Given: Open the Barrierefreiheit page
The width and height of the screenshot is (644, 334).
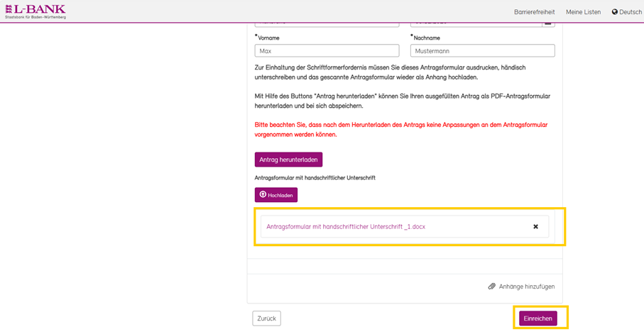Looking at the screenshot, I should (534, 12).
